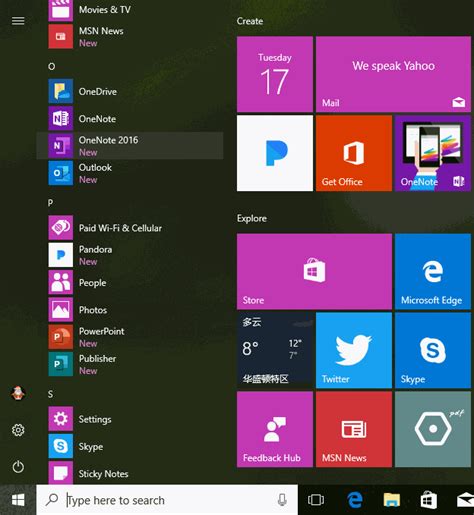Click the letter P section header
474x515 pixels.
[50, 203]
